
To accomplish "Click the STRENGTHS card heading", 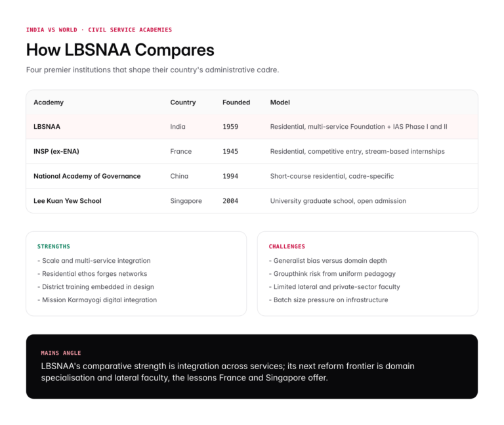I will 54,246.
